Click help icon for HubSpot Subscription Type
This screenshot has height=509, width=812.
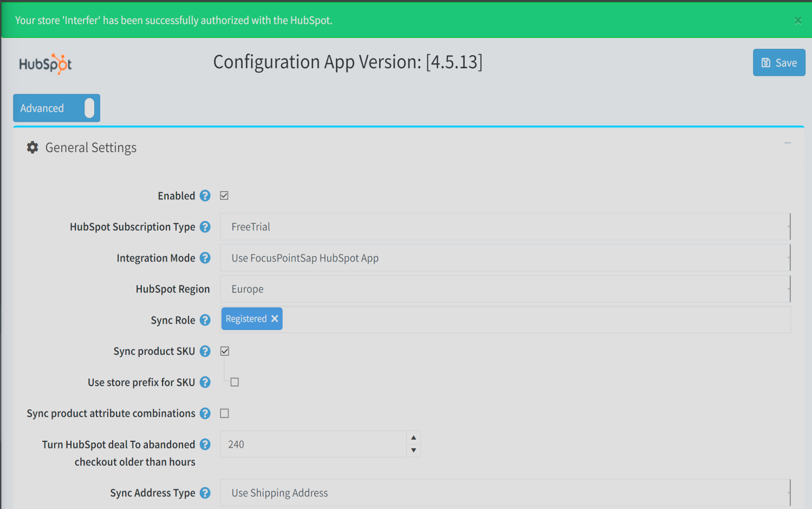pos(205,227)
